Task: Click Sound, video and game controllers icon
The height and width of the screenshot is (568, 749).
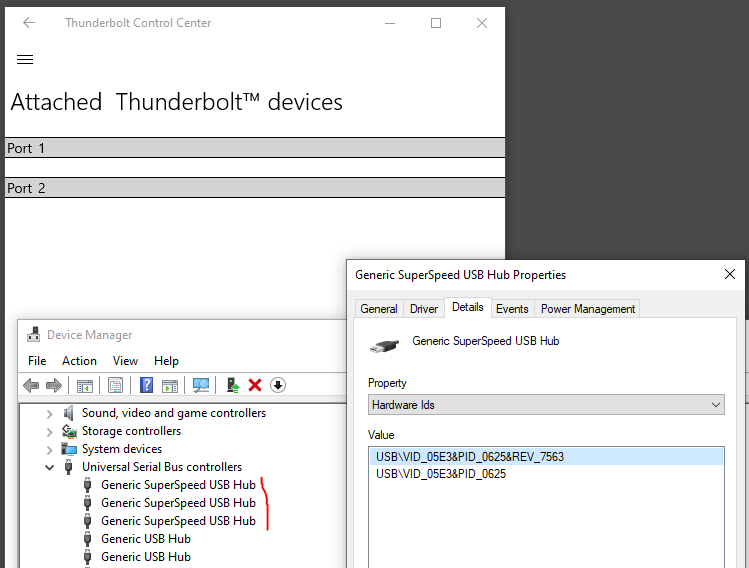Action: pyautogui.click(x=68, y=413)
